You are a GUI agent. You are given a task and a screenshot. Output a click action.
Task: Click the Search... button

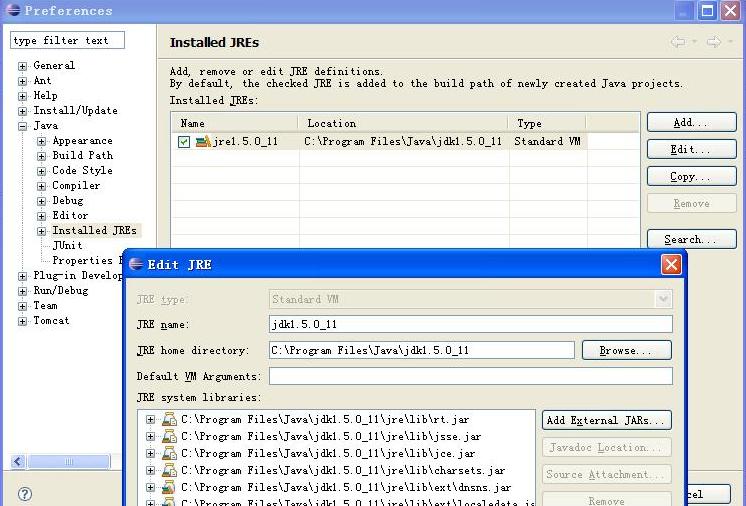691,239
